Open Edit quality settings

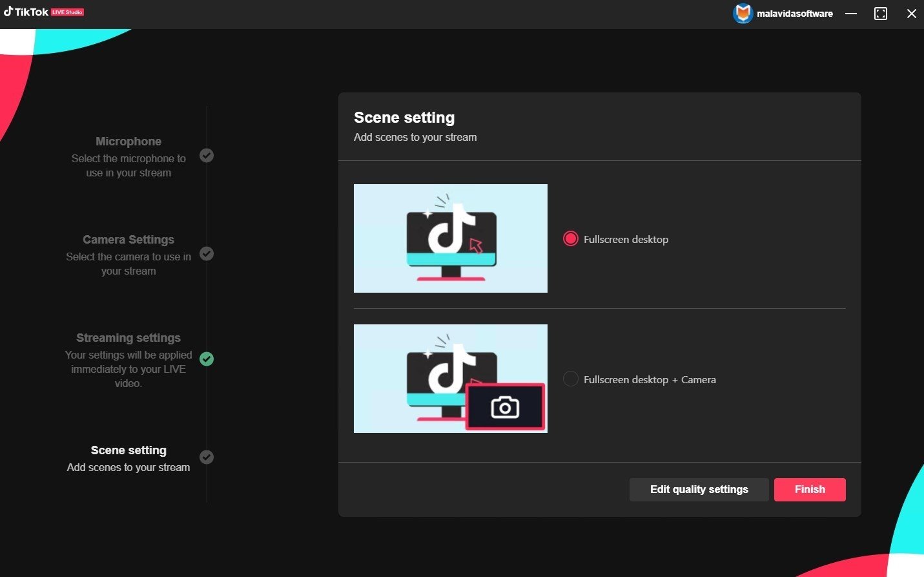(699, 489)
